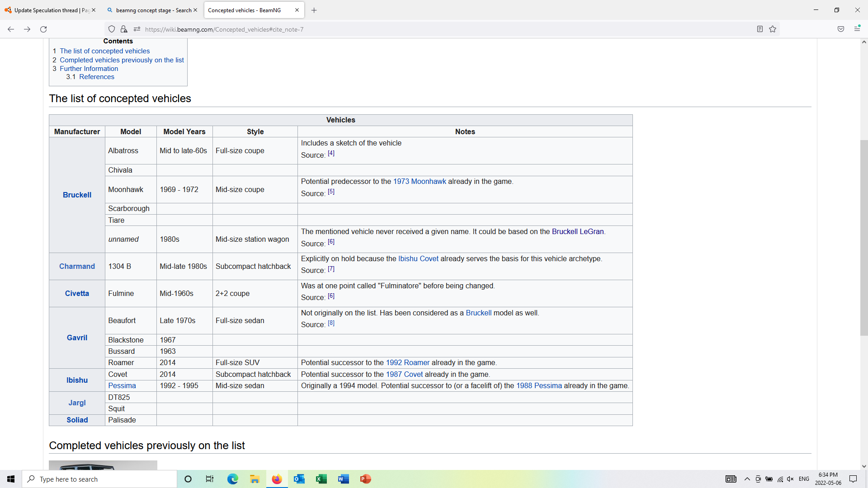
Task: Open the 1992 Roamer link
Action: (x=407, y=362)
